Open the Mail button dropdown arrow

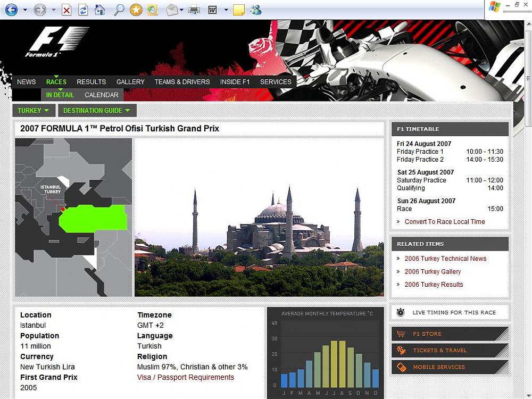click(182, 10)
